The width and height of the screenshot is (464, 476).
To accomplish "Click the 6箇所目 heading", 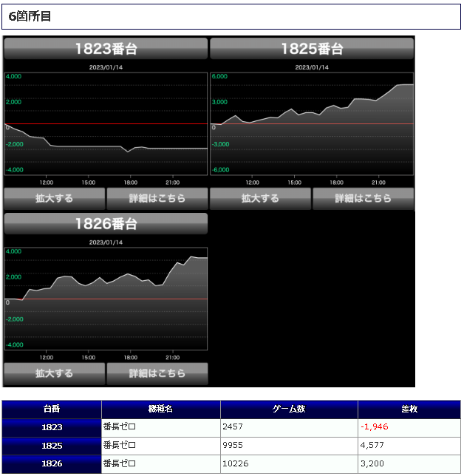I will click(30, 16).
